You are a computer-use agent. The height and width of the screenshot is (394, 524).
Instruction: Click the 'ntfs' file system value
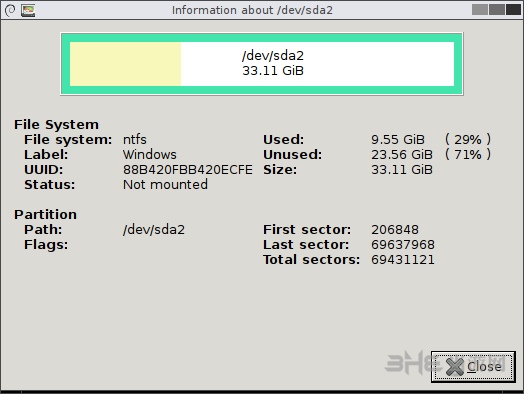click(135, 140)
